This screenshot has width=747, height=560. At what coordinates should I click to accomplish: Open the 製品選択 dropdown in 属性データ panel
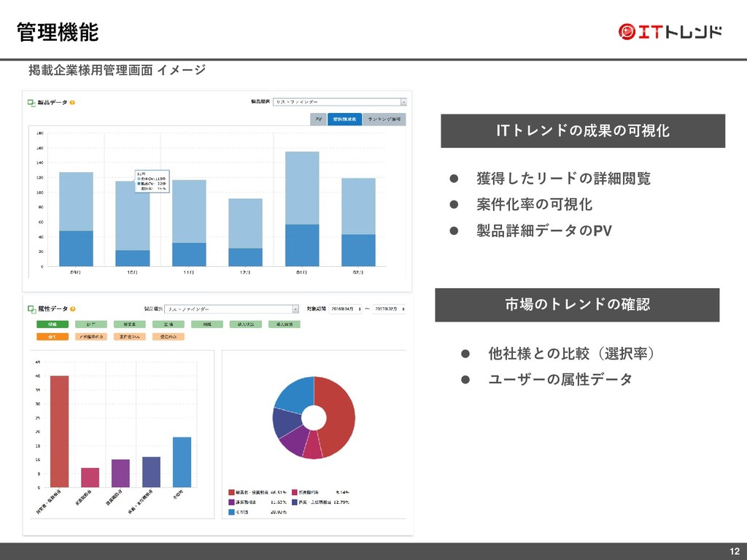coord(231,309)
